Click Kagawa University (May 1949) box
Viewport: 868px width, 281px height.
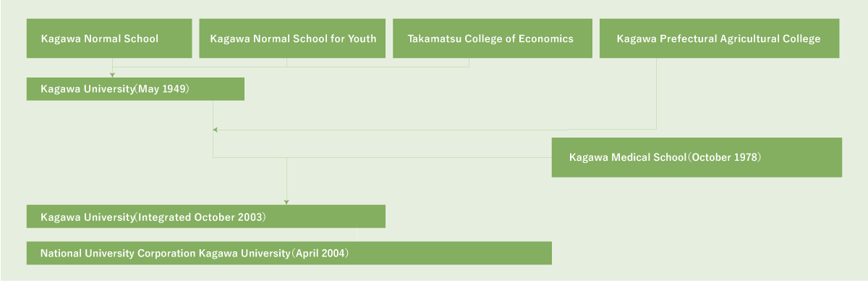pos(135,89)
